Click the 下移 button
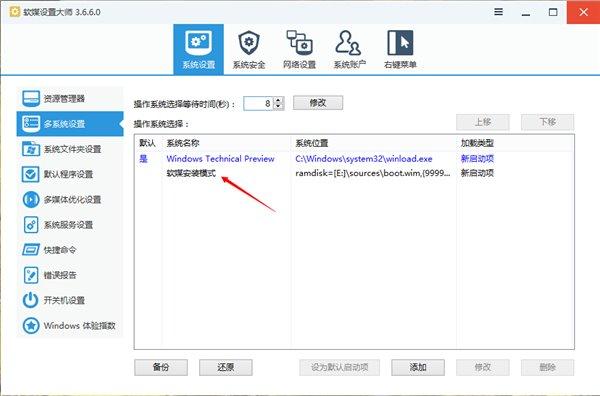Viewport: 600px width, 396px height. [x=548, y=122]
